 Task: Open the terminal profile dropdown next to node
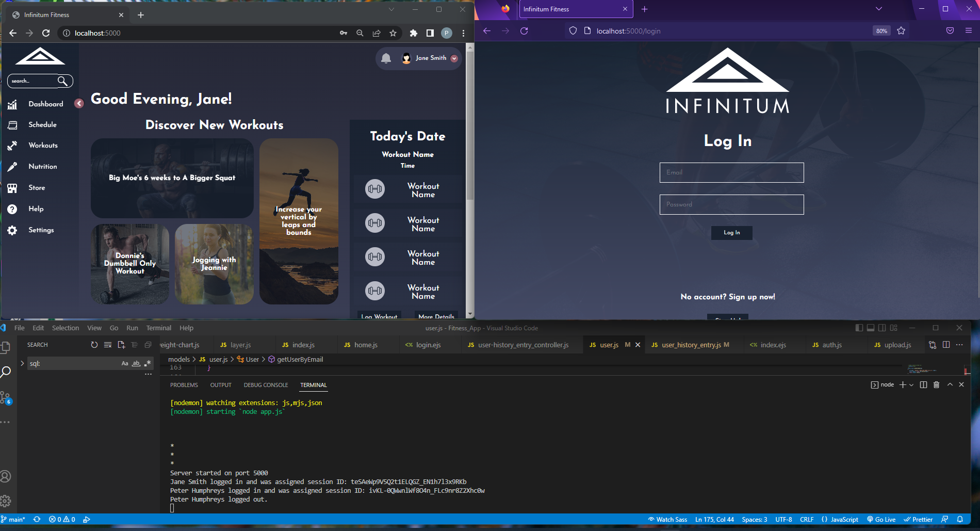click(x=911, y=384)
